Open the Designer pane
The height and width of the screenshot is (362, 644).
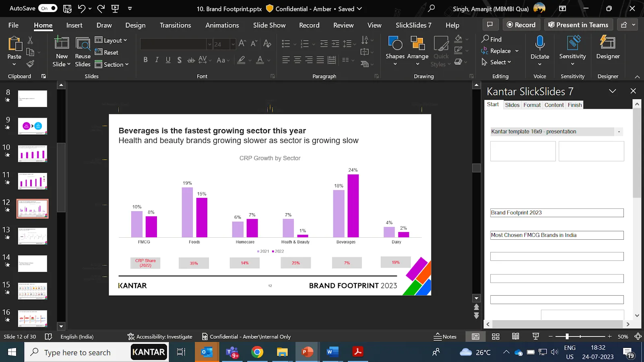pyautogui.click(x=608, y=48)
